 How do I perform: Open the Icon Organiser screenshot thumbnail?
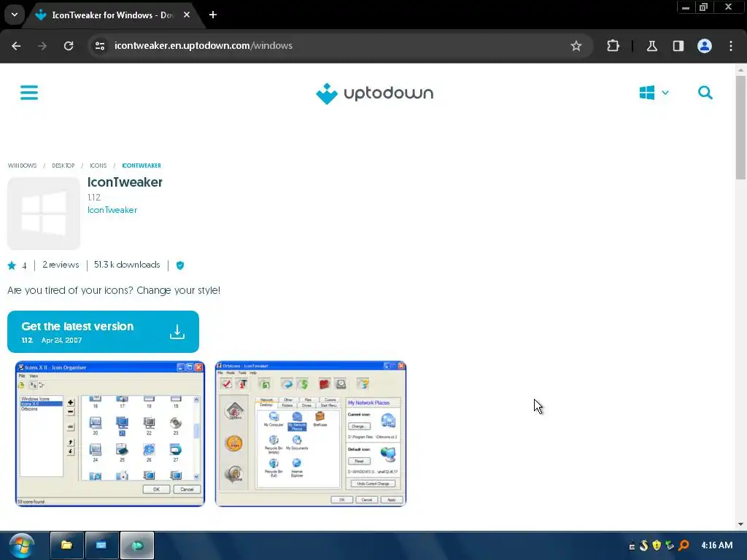(110, 434)
